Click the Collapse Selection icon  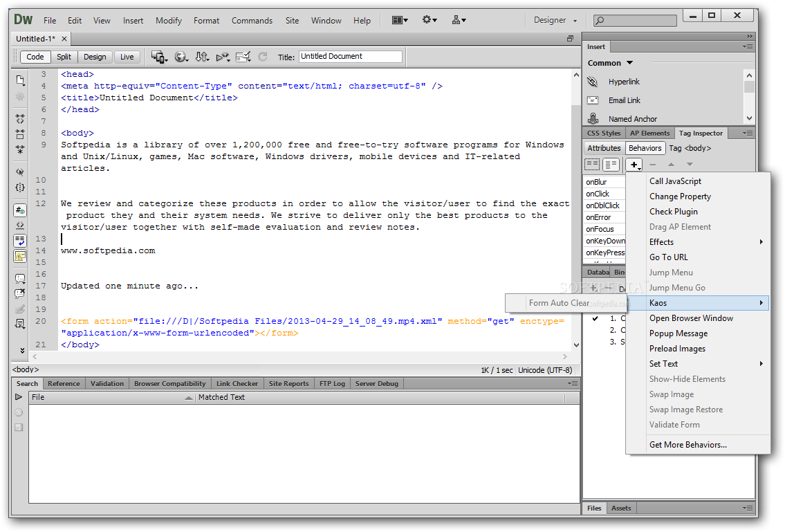[x=20, y=134]
